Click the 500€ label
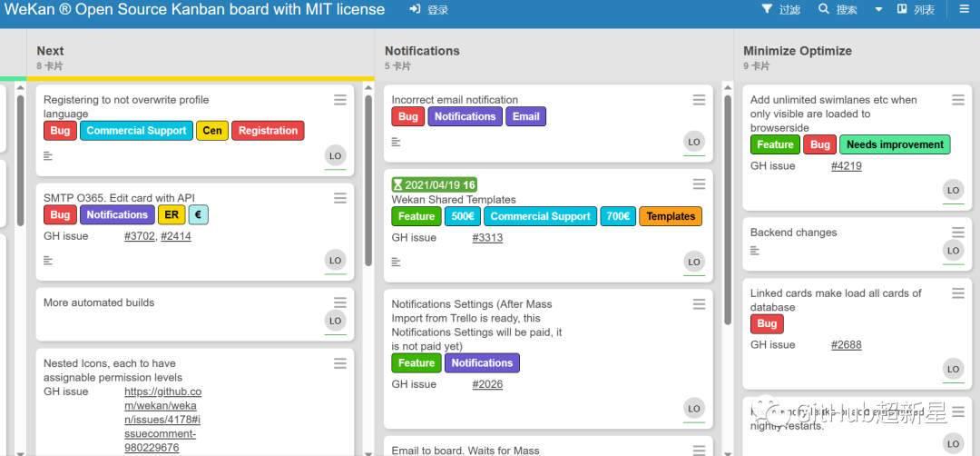 [463, 216]
